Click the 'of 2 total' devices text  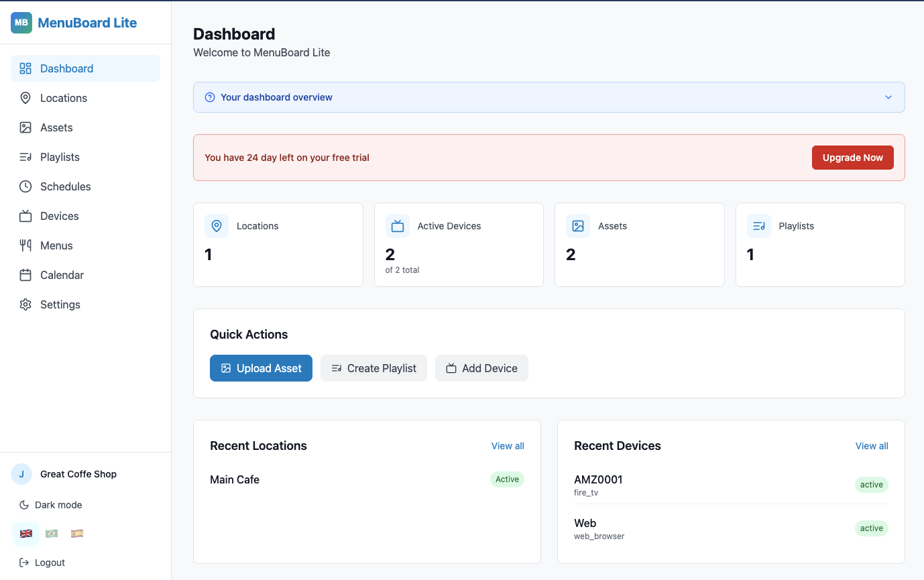pos(402,270)
